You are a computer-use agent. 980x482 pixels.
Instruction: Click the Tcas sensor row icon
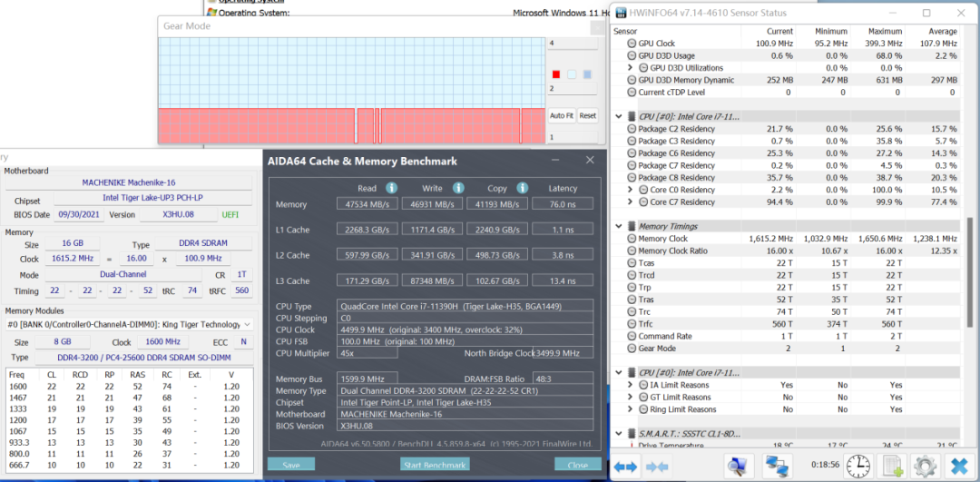[x=632, y=263]
